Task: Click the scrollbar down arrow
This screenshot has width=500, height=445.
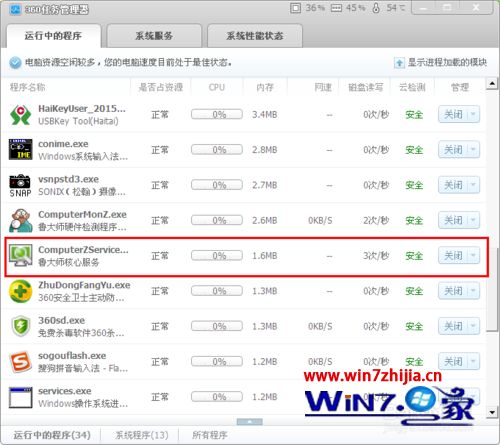Action: point(492,413)
